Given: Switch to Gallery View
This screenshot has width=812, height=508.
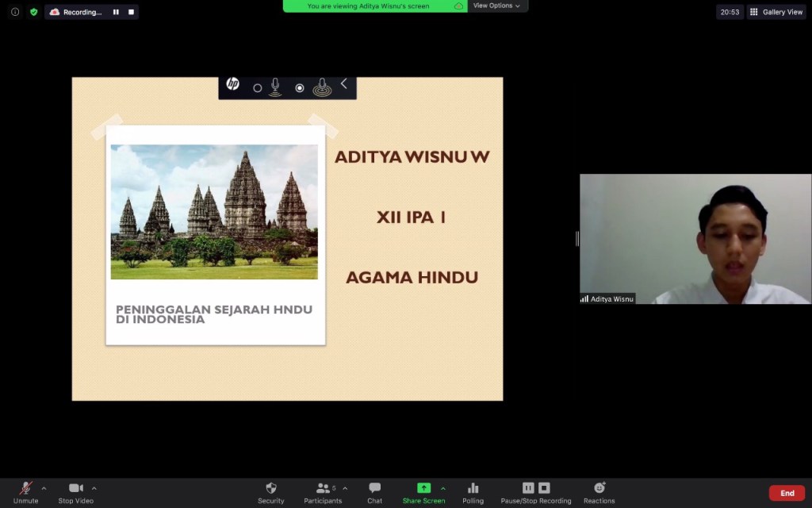Looking at the screenshot, I should click(776, 12).
